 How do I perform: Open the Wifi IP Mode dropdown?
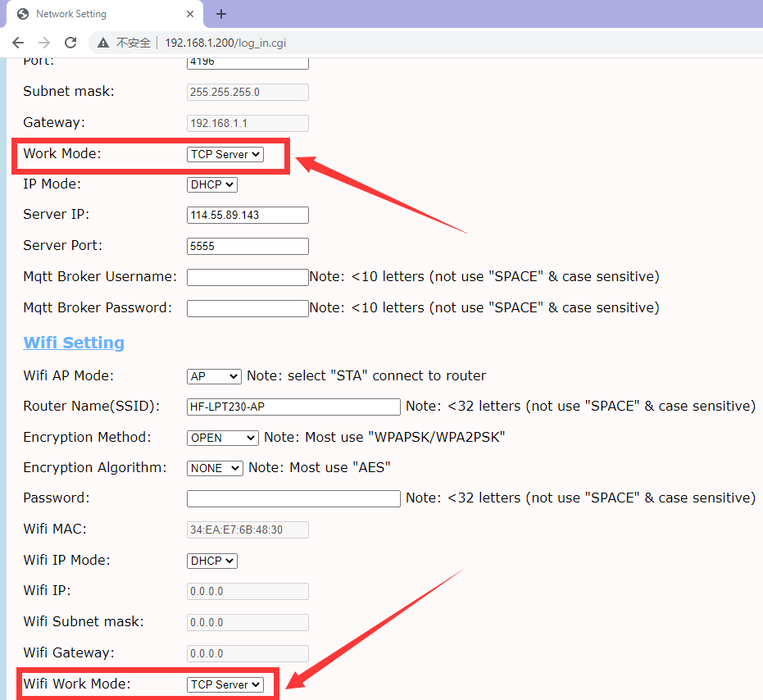(x=212, y=561)
